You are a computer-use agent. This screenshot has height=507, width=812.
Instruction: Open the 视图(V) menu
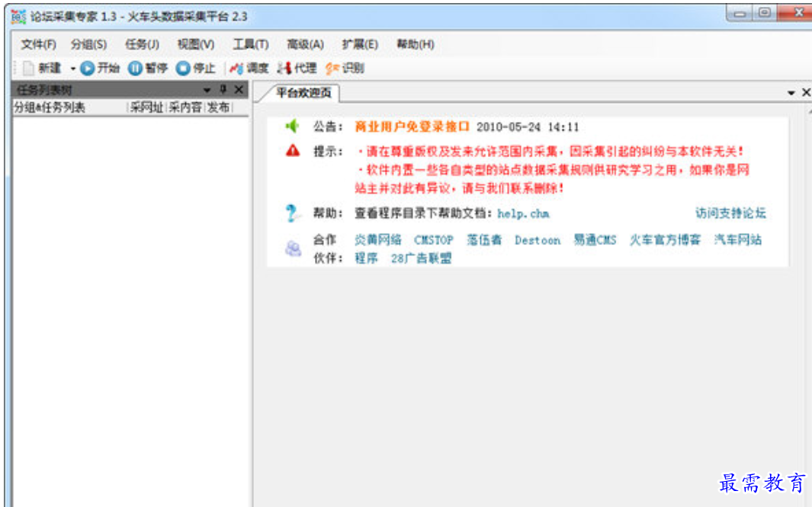(x=196, y=44)
